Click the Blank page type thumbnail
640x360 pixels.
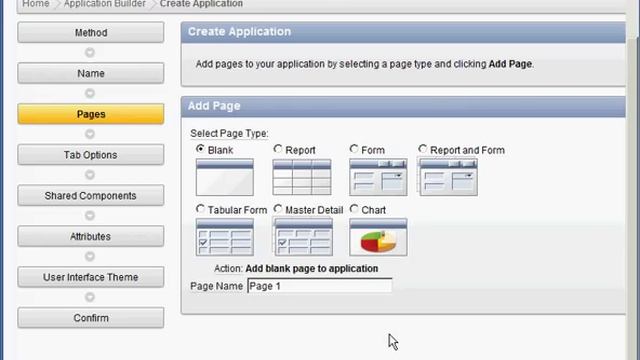[224, 177]
